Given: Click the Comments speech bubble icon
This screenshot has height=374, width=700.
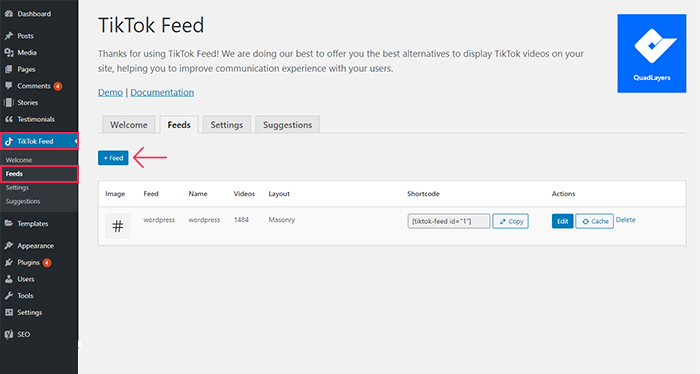Looking at the screenshot, I should [9, 86].
